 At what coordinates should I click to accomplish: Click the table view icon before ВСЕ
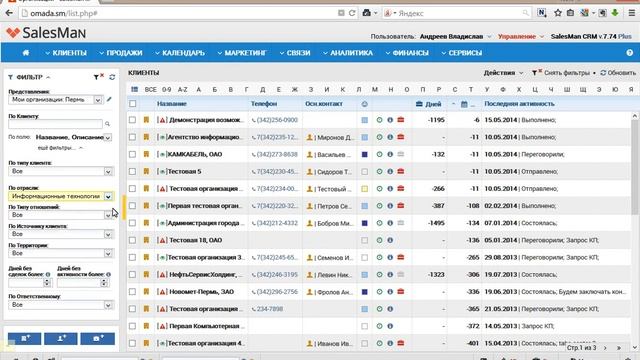134,89
